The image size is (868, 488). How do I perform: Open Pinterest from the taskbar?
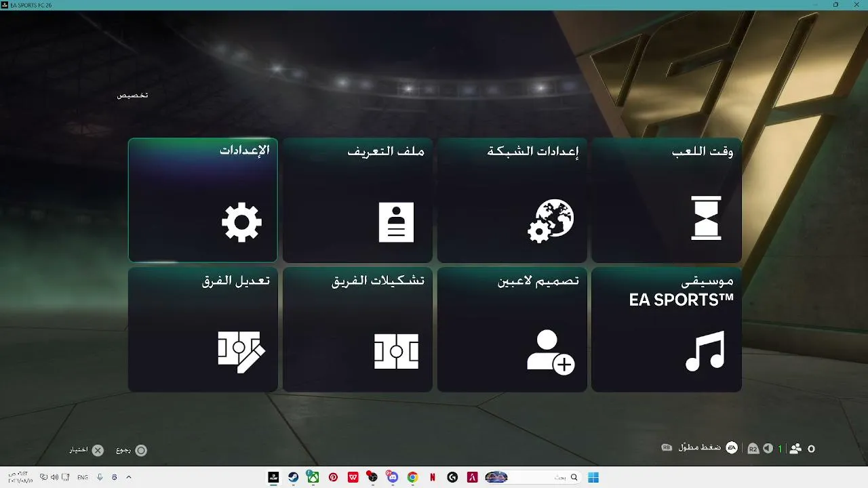[x=333, y=477]
